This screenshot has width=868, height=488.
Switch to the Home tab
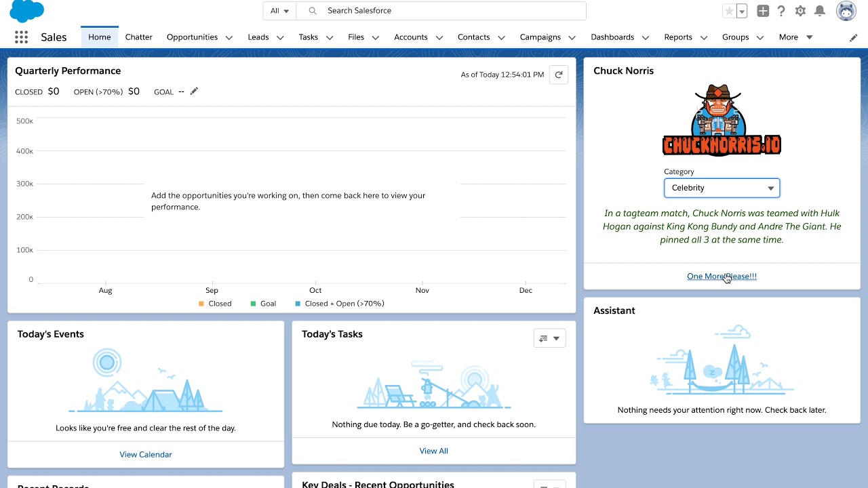coord(99,37)
